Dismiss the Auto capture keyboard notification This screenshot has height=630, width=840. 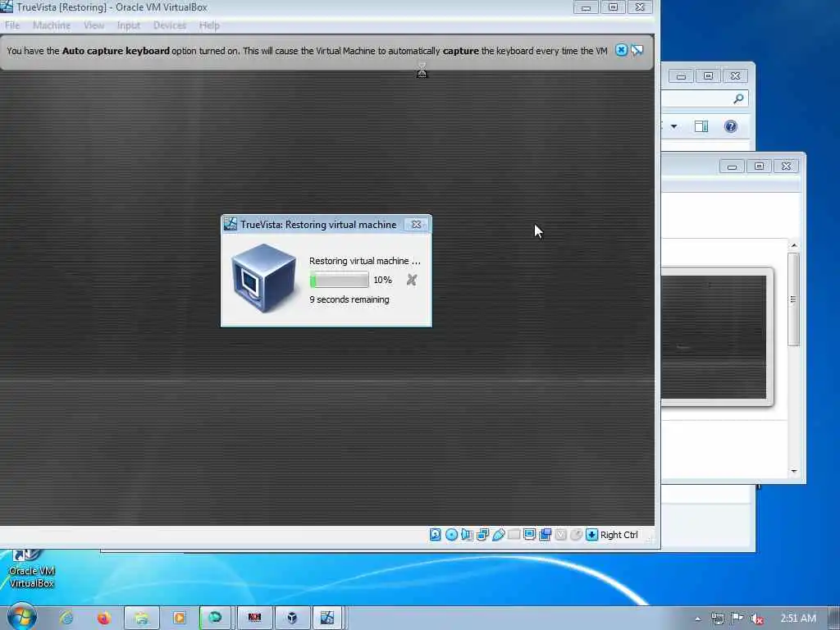tap(621, 50)
